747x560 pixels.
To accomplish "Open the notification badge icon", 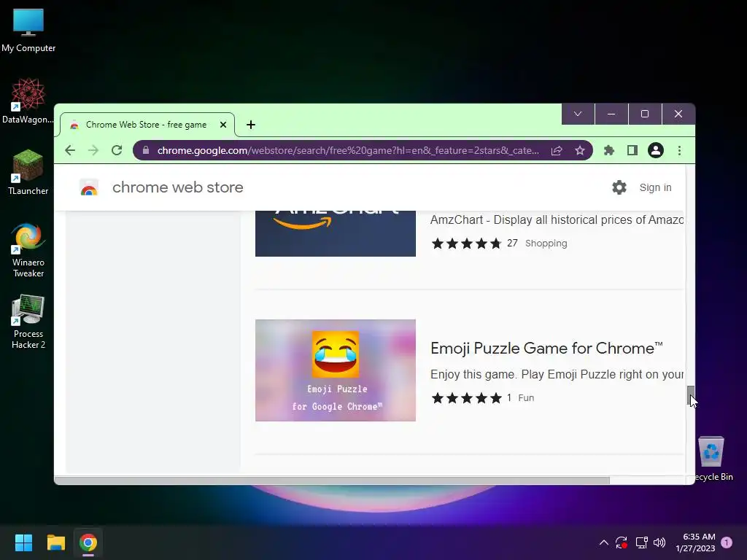I will pos(727,542).
